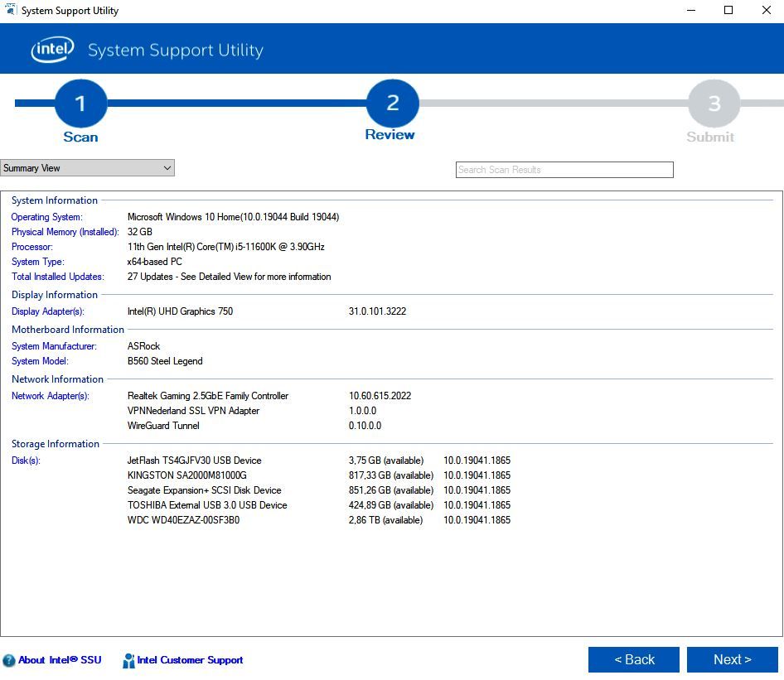The height and width of the screenshot is (680, 784).
Task: Click the app icon in title bar
Action: click(x=11, y=10)
